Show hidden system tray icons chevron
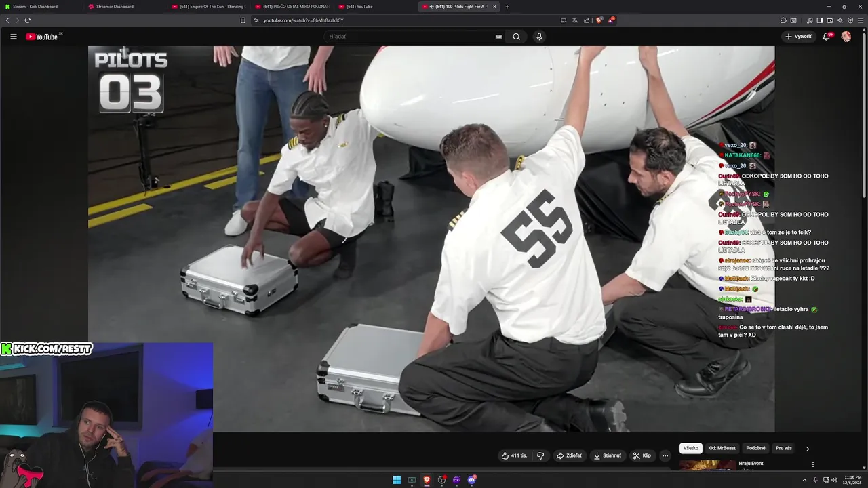The width and height of the screenshot is (868, 488). pos(805,480)
